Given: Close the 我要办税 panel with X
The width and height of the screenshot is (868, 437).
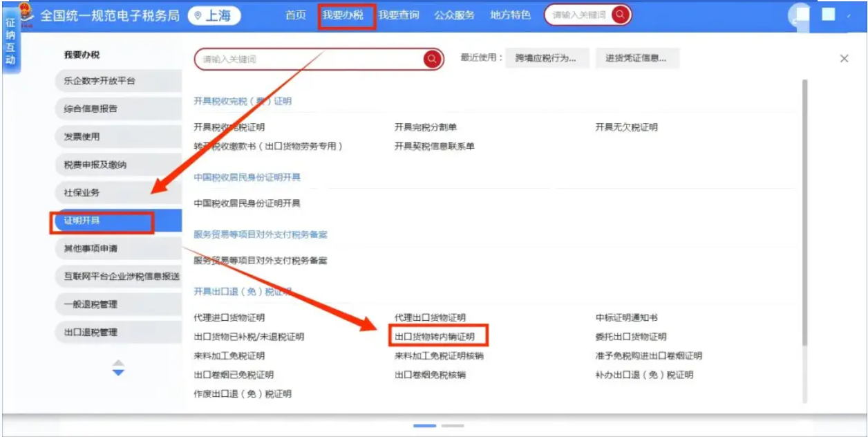Looking at the screenshot, I should coord(844,59).
